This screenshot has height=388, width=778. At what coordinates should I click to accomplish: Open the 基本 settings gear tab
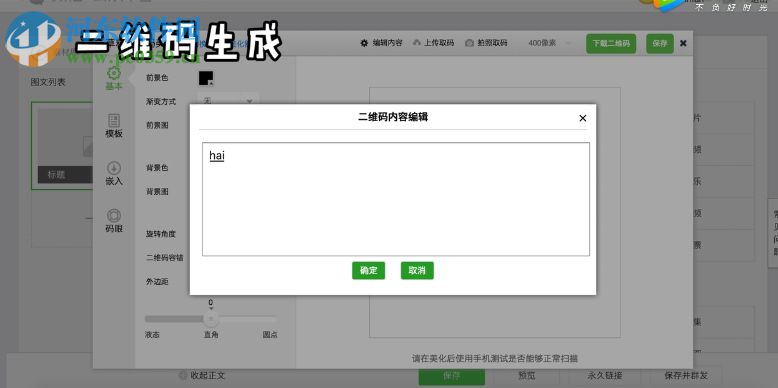(114, 79)
